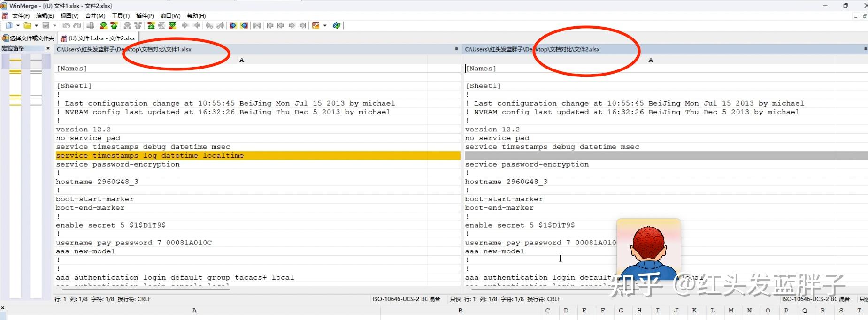Click 'hostname 2960G48_3' in left pane
868x320 pixels.
pyautogui.click(x=97, y=182)
